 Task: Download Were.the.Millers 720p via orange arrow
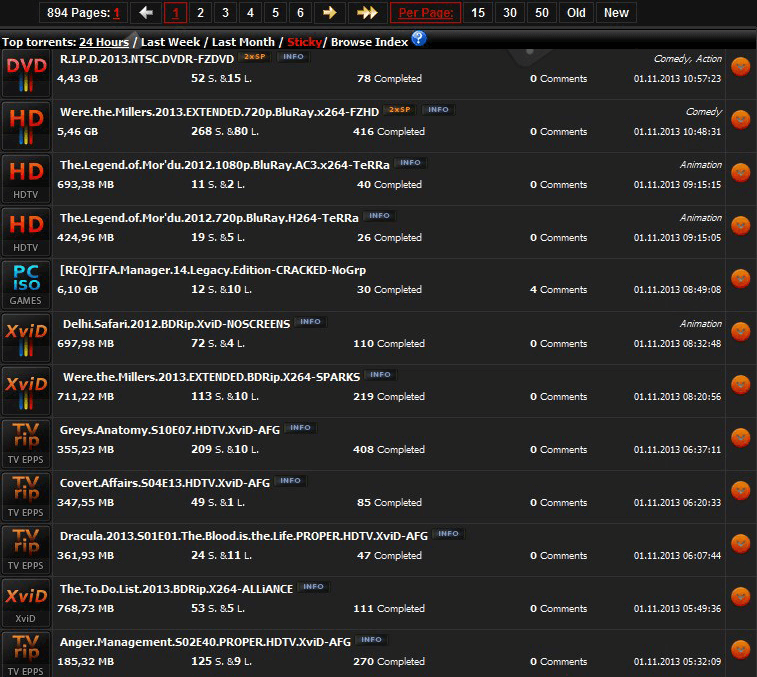coord(740,120)
